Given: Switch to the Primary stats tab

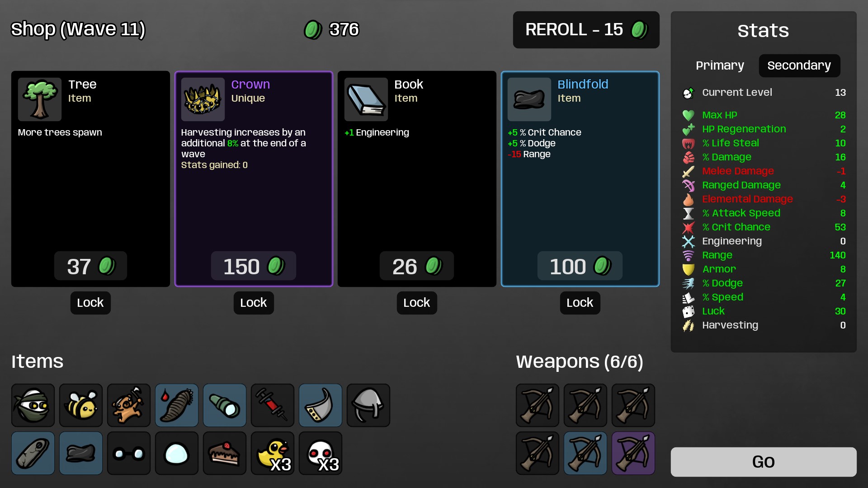Looking at the screenshot, I should point(720,66).
